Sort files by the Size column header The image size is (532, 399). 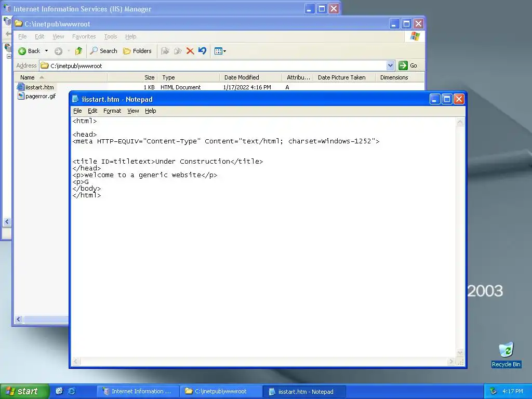tap(132, 77)
